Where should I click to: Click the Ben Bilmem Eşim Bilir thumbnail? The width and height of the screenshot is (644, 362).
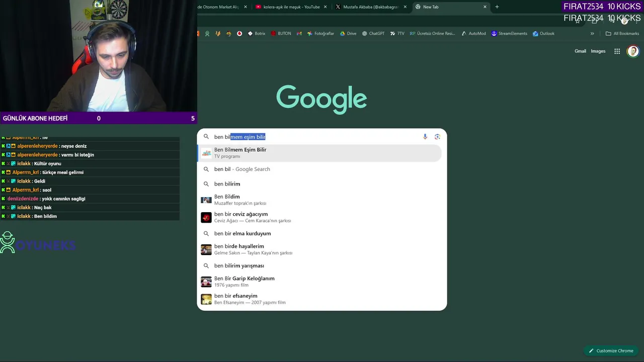(x=206, y=153)
